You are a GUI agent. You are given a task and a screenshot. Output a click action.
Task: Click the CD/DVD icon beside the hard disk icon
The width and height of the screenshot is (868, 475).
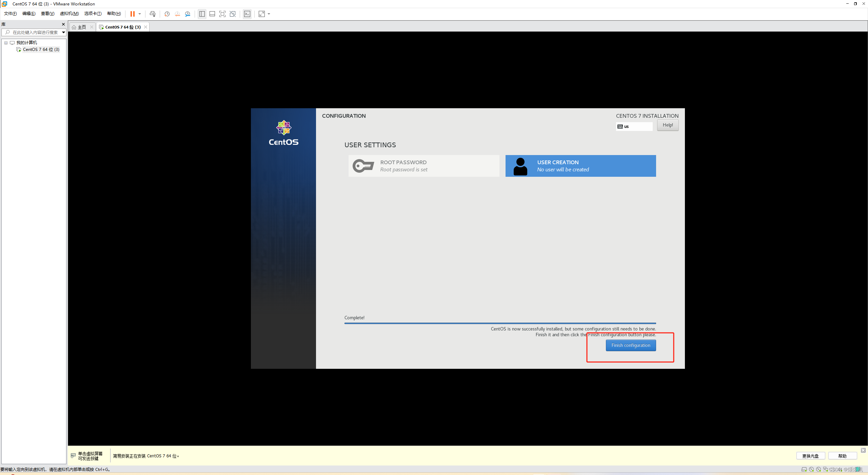click(811, 470)
